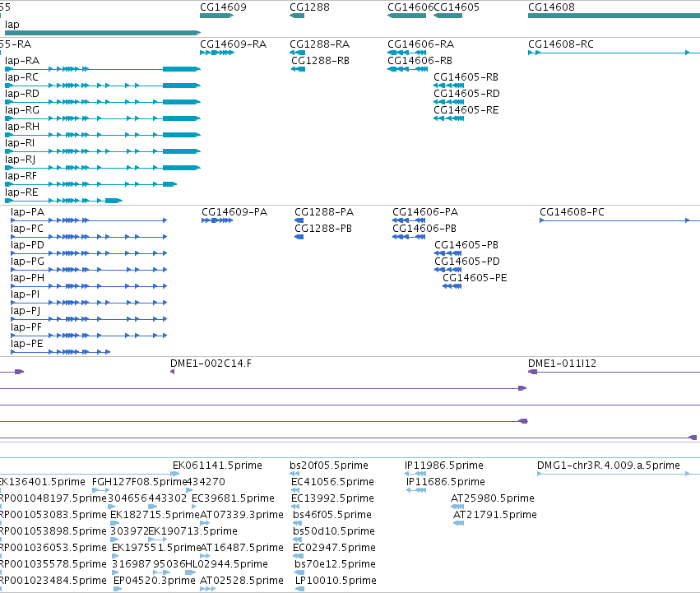The image size is (700, 593).
Task: Select the IP11686.5prime EST label
Action: [x=446, y=482]
